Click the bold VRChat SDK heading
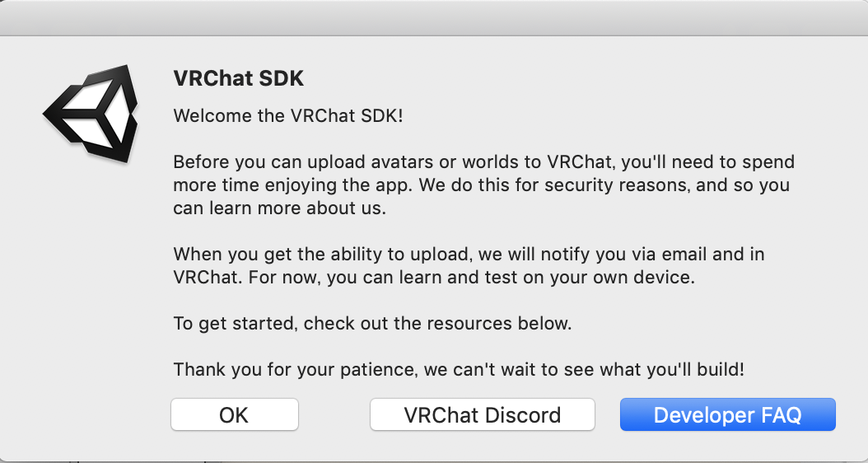Screen dimensions: 868x463 (x=239, y=78)
